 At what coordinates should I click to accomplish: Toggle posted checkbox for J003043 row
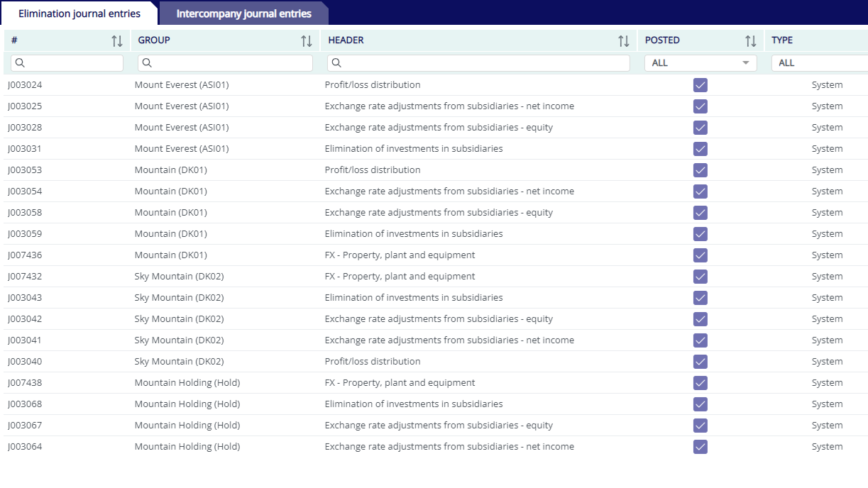pyautogui.click(x=701, y=298)
